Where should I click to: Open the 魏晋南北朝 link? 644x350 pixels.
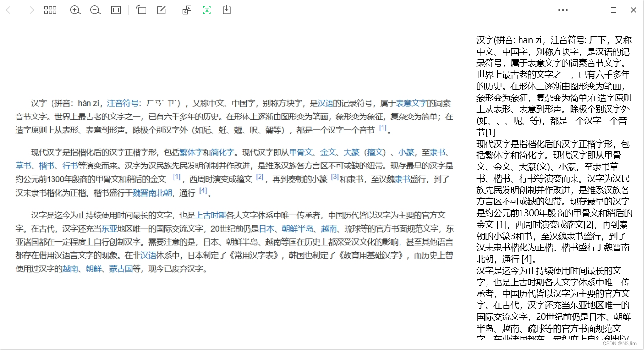[x=152, y=193]
